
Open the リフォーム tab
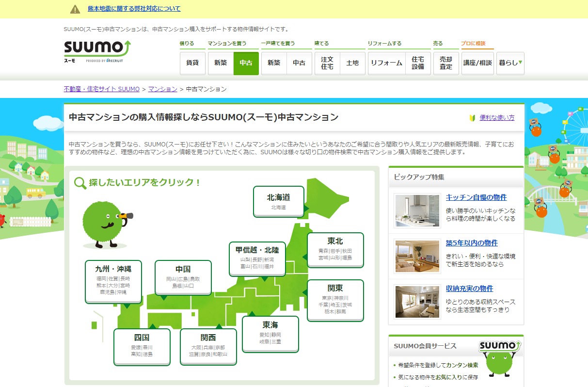point(386,64)
